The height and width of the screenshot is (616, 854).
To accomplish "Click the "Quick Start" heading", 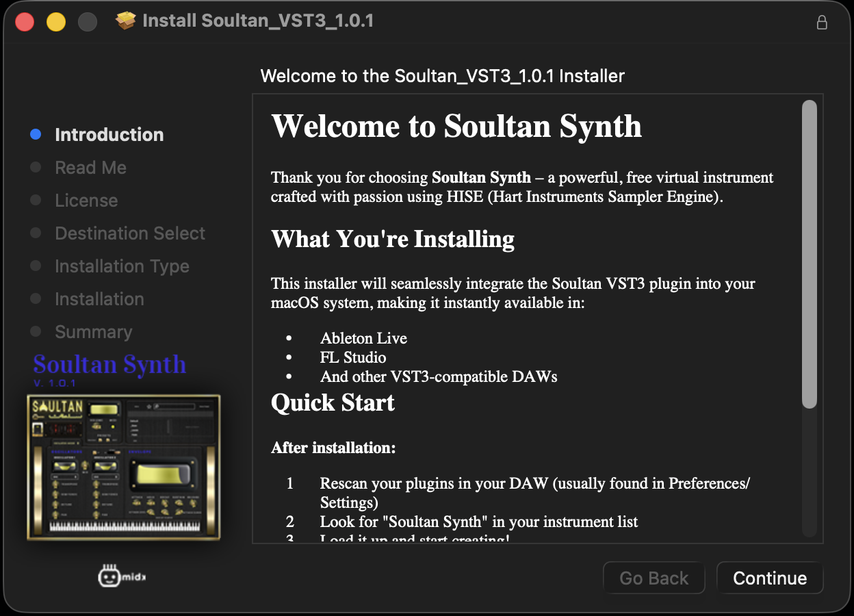I will (x=333, y=402).
